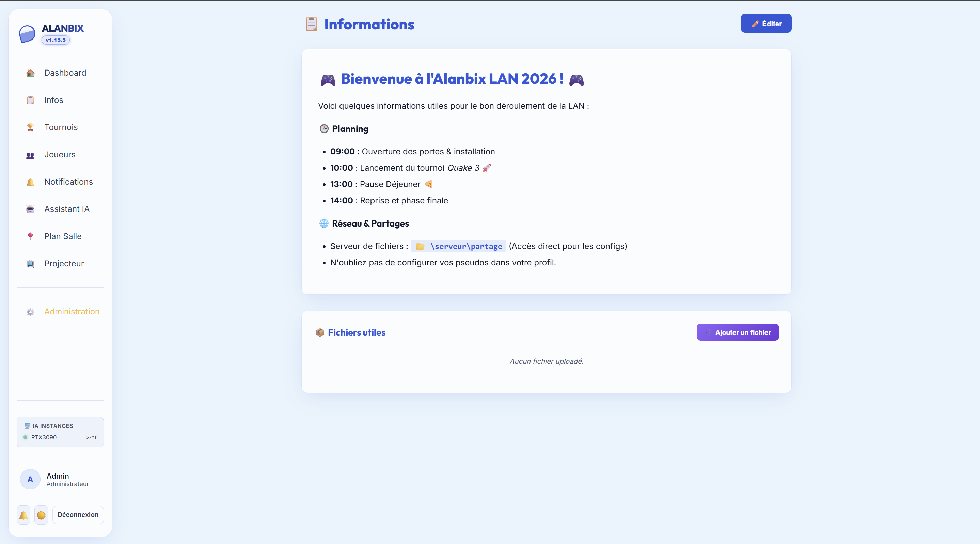Screen dimensions: 980x544
Task: Click the green RTX3090 status dot
Action: pyautogui.click(x=25, y=437)
